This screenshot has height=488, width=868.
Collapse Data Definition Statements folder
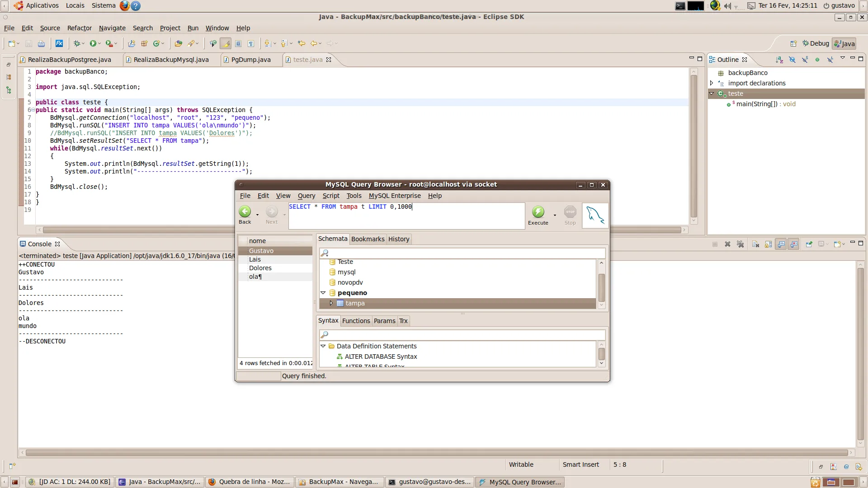(x=323, y=346)
